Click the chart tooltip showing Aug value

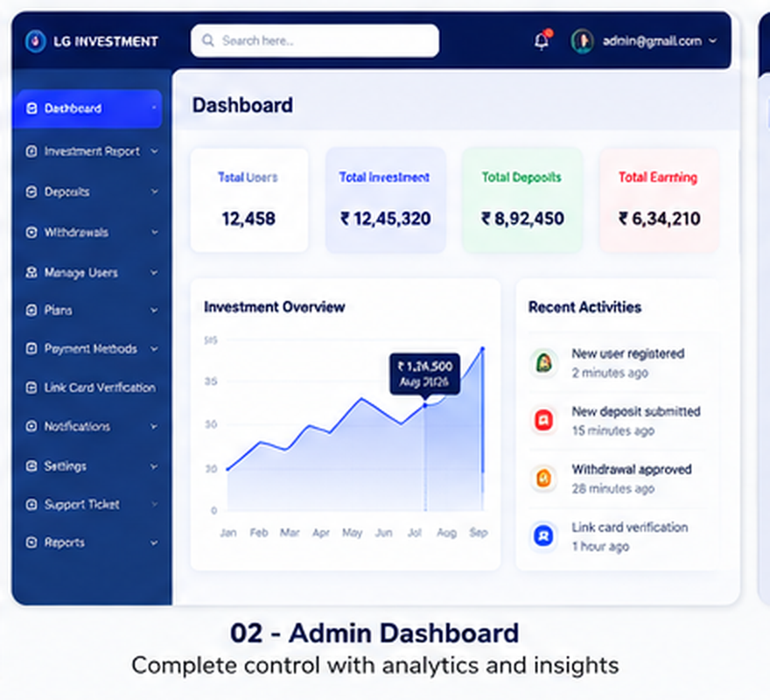point(424,374)
